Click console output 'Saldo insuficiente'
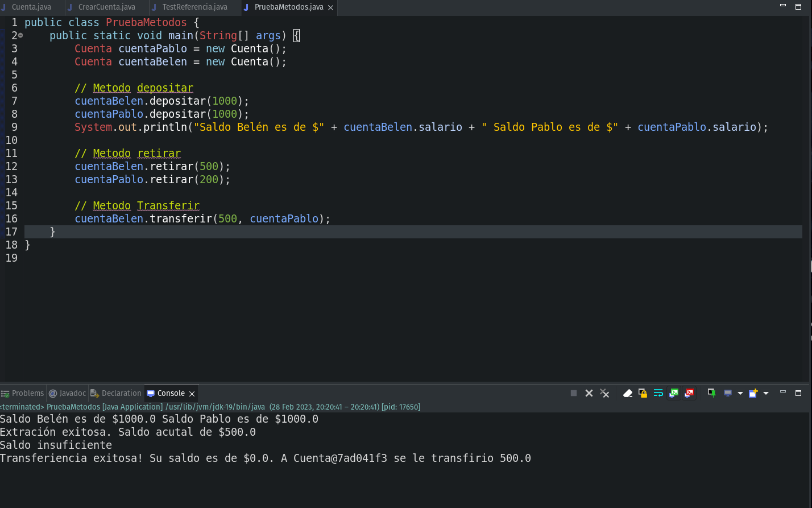812x508 pixels. pos(56,445)
